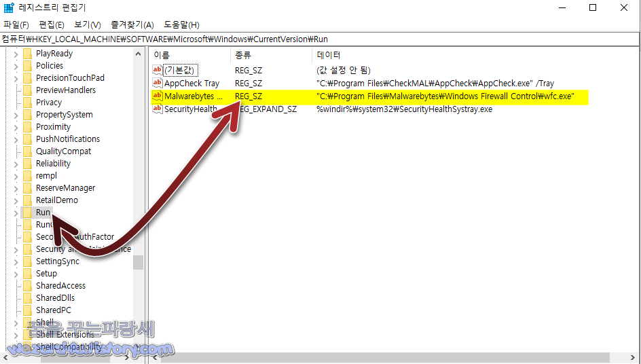Image resolution: width=641 pixels, height=364 pixels.
Task: Click the SecurityHealthSystray.exe data text
Action: coord(404,109)
